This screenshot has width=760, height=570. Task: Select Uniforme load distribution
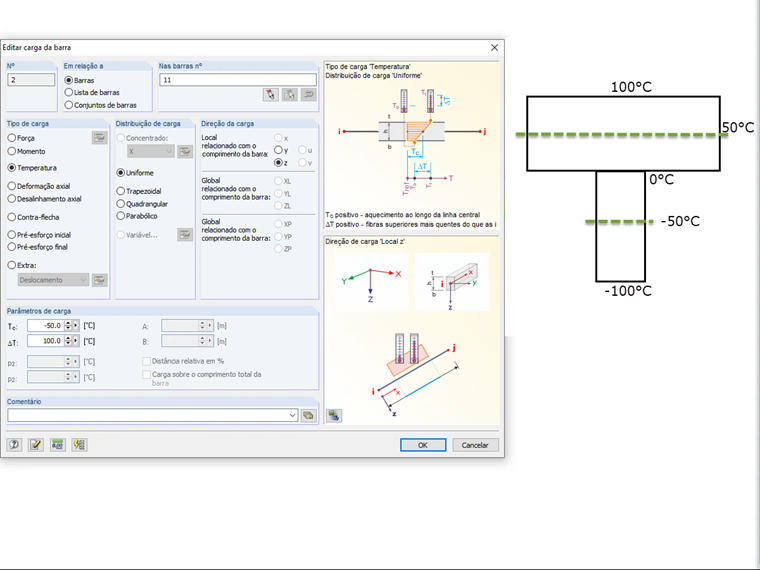[121, 173]
